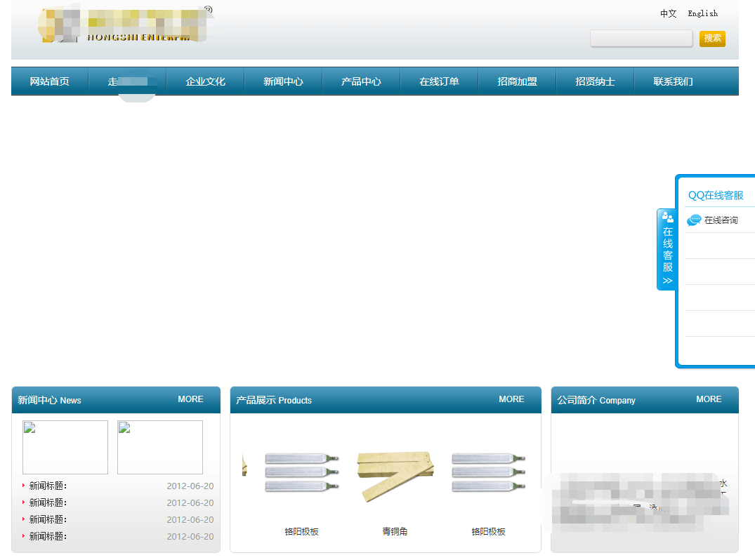This screenshot has width=755, height=560.
Task: Click the 青铜角 product image
Action: [395, 477]
